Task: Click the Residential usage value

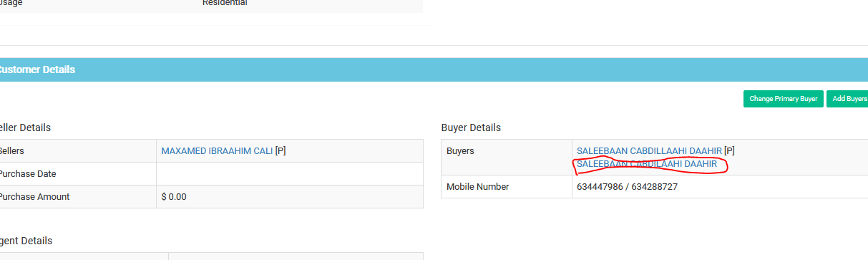Action: pos(225,3)
